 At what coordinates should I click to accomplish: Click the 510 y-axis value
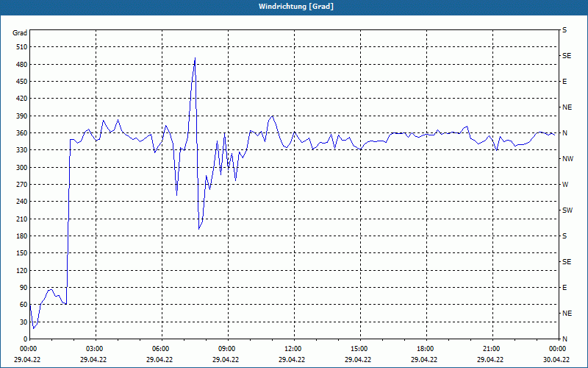[x=22, y=47]
